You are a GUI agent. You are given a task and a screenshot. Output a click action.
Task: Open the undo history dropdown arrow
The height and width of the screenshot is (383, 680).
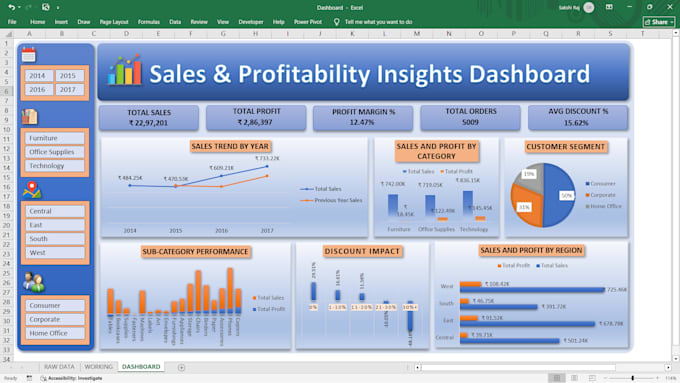click(x=20, y=8)
